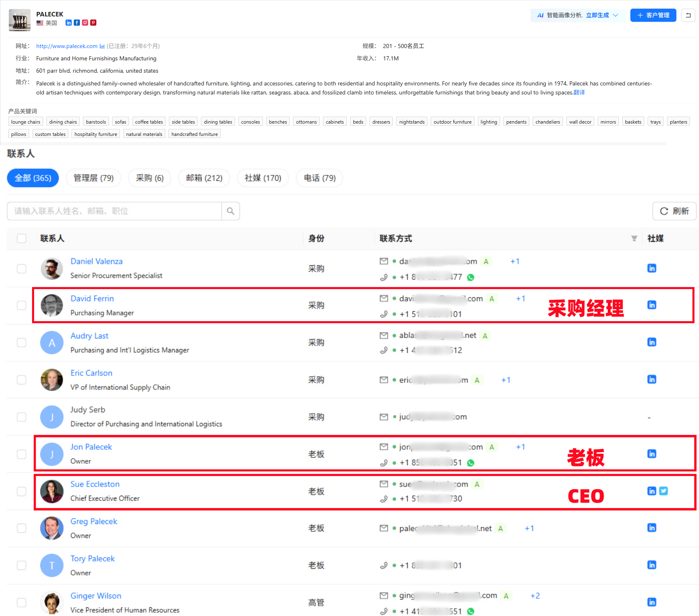This screenshot has width=699, height=616.
Task: Expand the AI 智能画像分析 dropdown
Action: (x=578, y=15)
